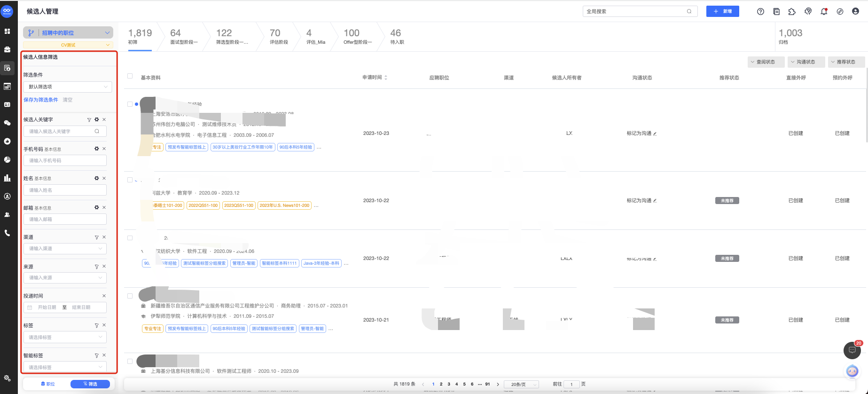Open the 请选择标签 dropdown under 标签
The width and height of the screenshot is (868, 394).
(x=65, y=337)
